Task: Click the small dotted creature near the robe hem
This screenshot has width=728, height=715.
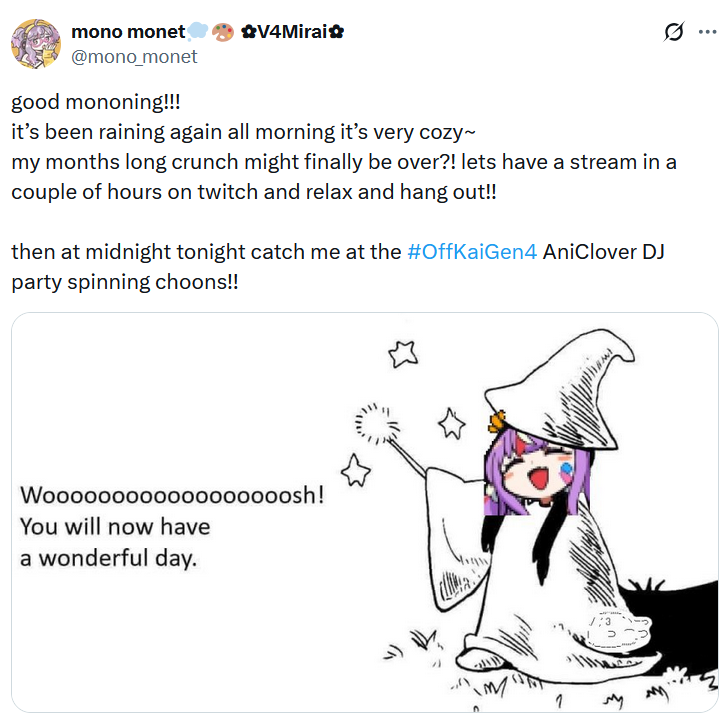Action: (x=618, y=630)
